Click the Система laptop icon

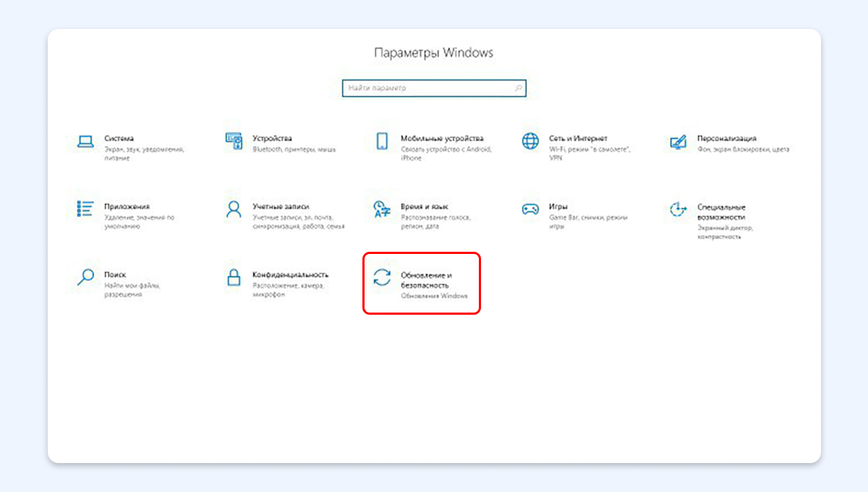tap(85, 142)
